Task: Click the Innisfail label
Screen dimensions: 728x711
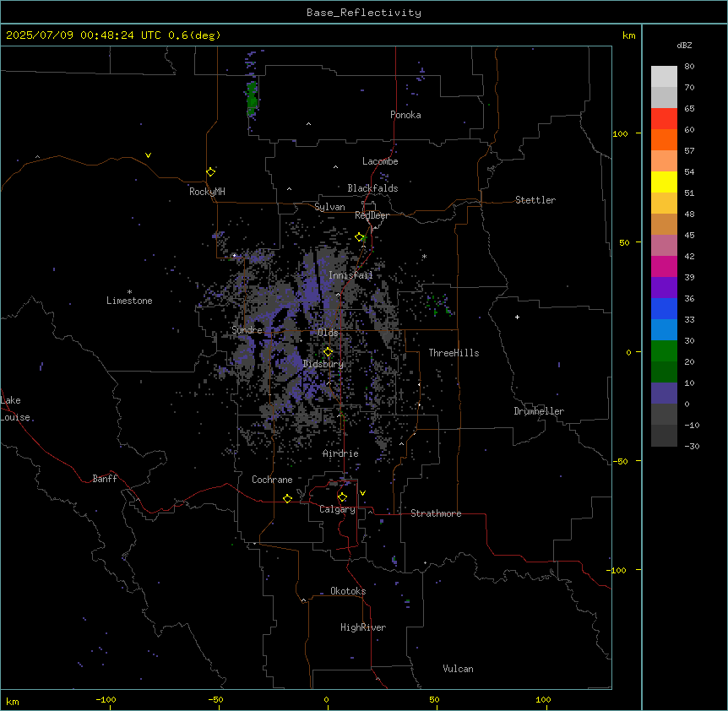Action: pyautogui.click(x=350, y=275)
